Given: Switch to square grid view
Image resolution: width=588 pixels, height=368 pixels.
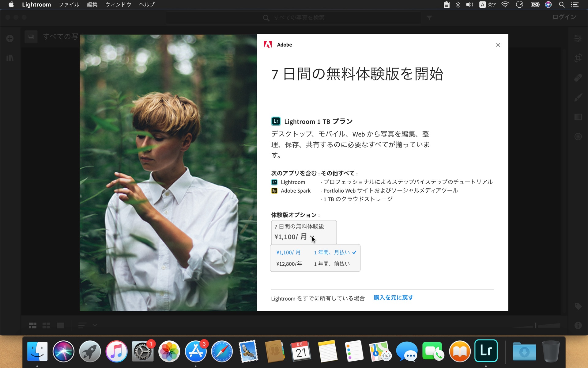Looking at the screenshot, I should pos(46,325).
